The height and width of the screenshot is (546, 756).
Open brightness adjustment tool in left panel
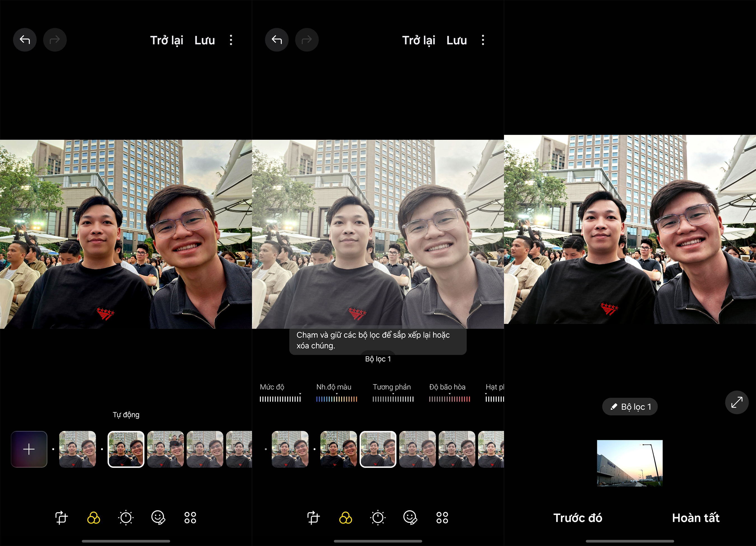coord(126,518)
